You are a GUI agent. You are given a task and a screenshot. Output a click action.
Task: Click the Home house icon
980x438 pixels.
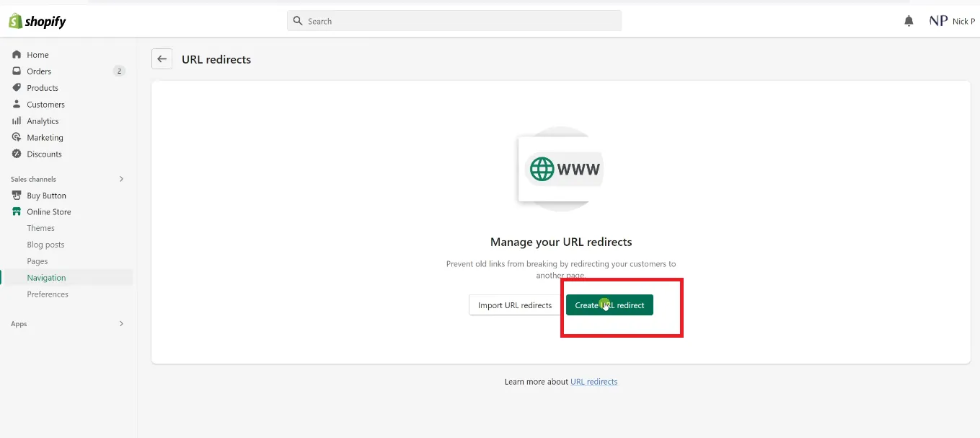tap(17, 55)
